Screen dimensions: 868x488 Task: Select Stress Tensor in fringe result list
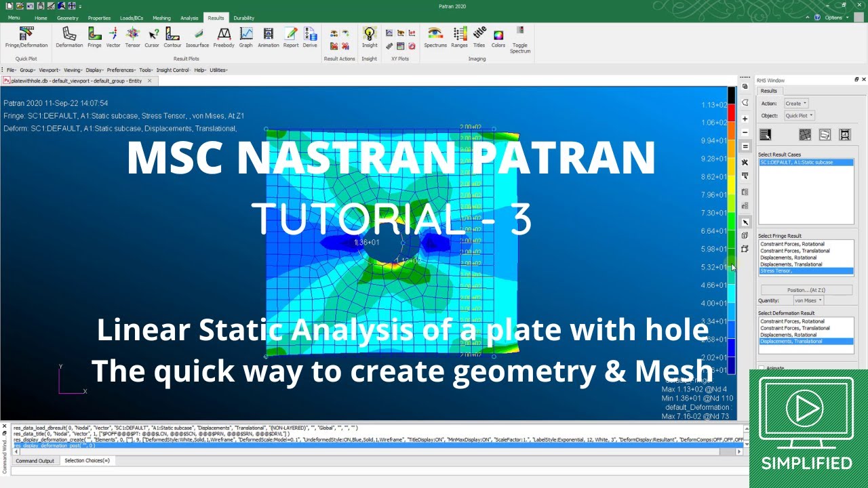click(806, 271)
